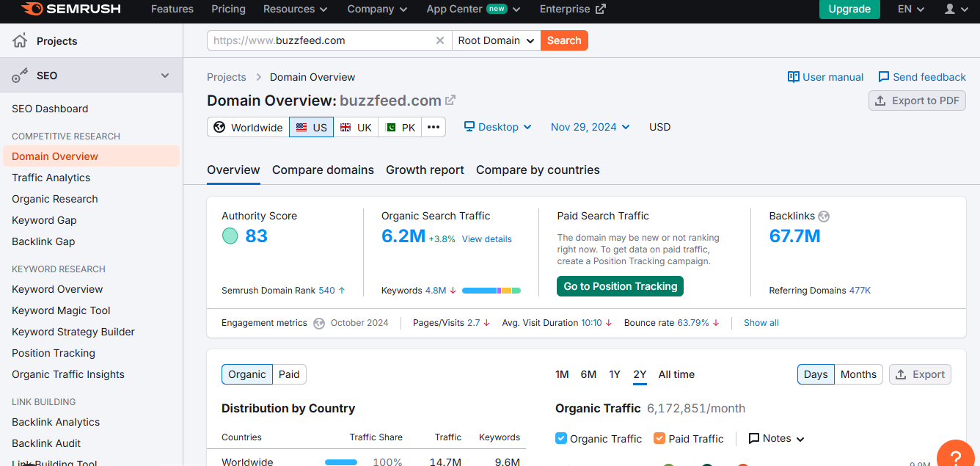Click the PK flag icon
Viewport: 980px width, 466px height.
(390, 127)
